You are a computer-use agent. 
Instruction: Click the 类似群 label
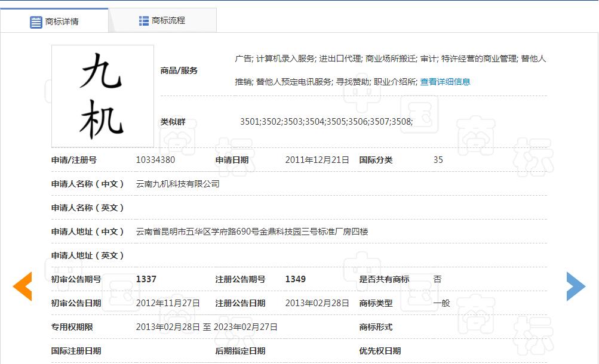pos(173,122)
